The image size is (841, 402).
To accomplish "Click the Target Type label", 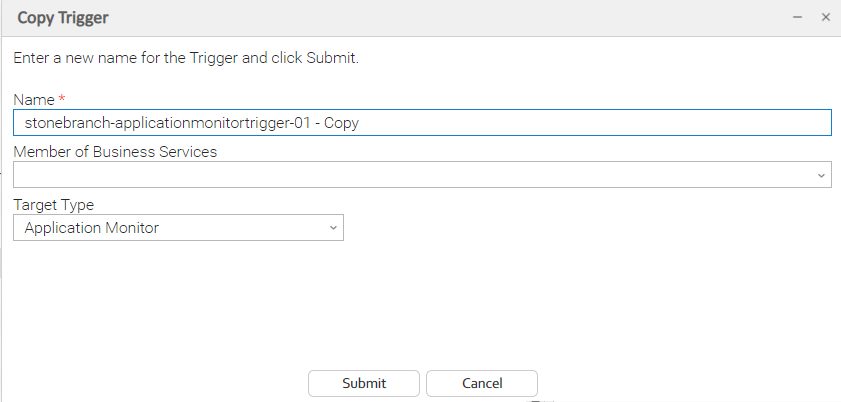I will 53,205.
